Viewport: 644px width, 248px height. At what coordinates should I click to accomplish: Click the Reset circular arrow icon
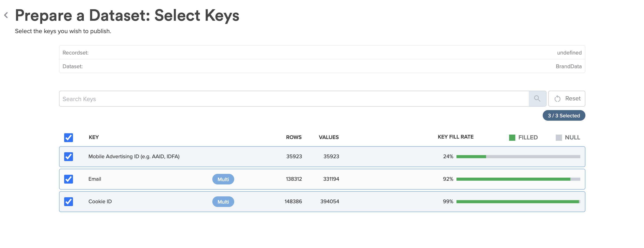pyautogui.click(x=557, y=99)
